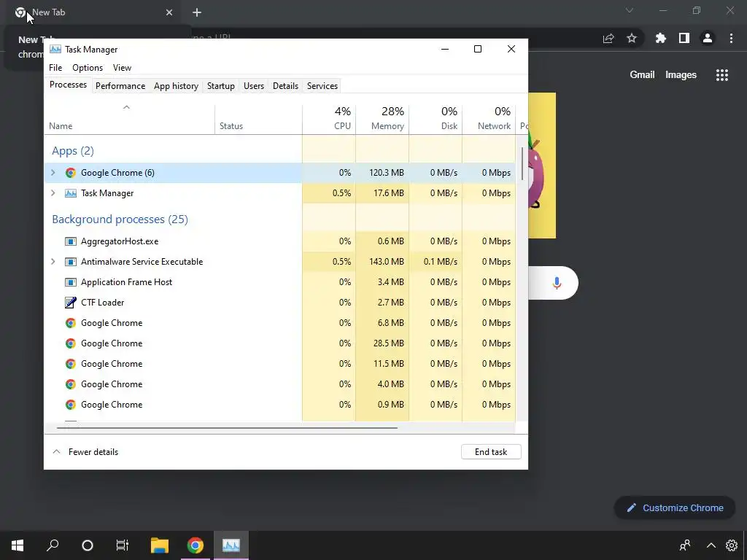Open the Gmail link
Screen dimensions: 747x560
642,75
